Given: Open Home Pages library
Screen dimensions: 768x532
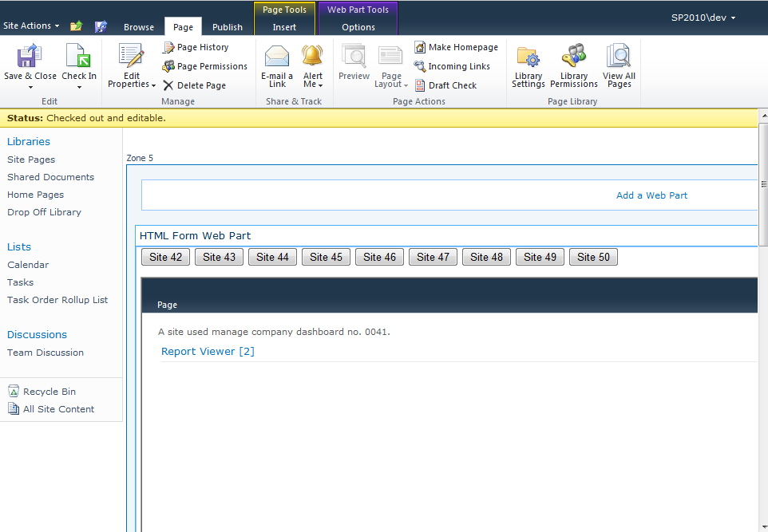Looking at the screenshot, I should click(x=35, y=195).
